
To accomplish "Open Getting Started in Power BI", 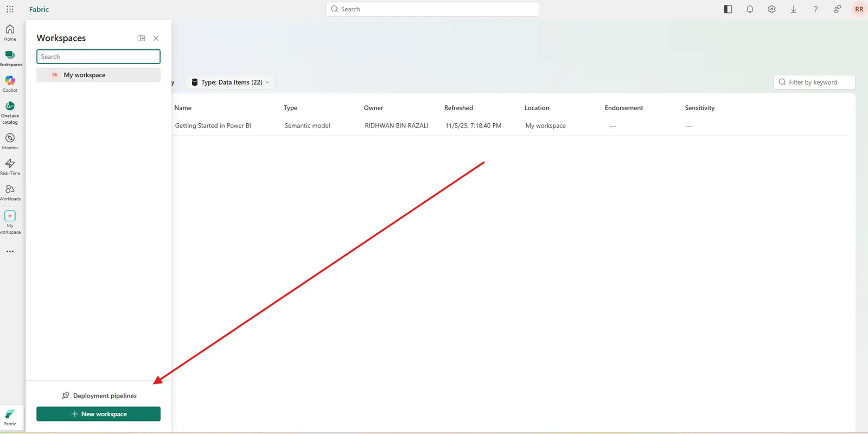I will point(213,126).
